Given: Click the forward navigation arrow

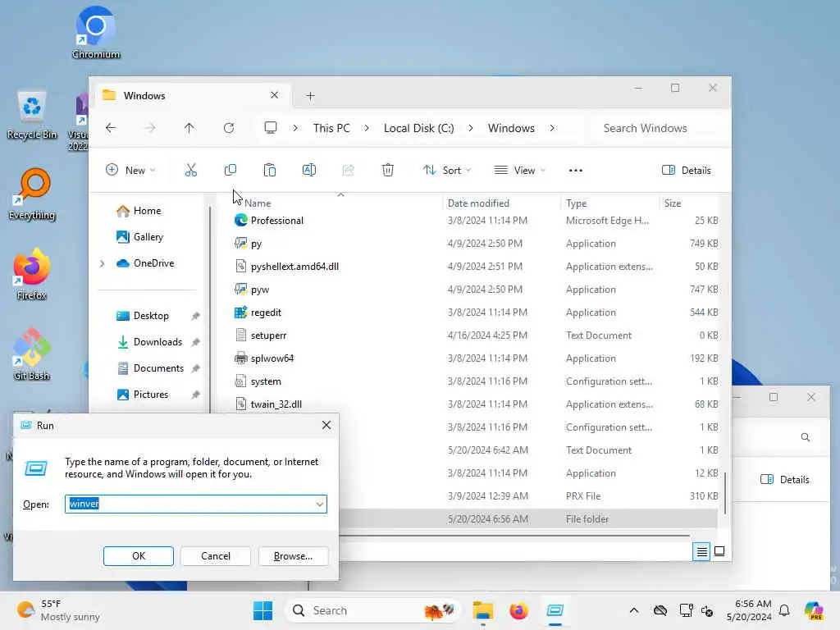Looking at the screenshot, I should (x=150, y=128).
